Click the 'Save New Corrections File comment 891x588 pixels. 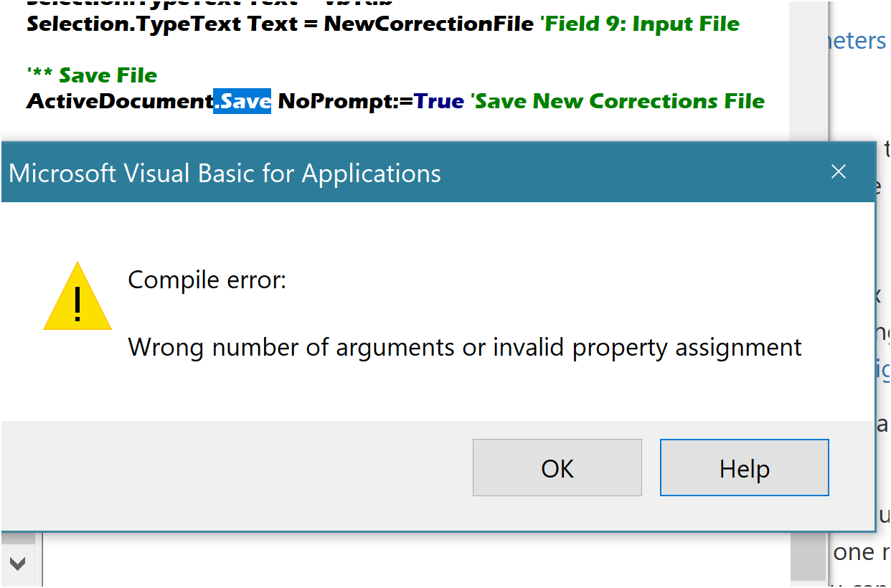pos(618,102)
